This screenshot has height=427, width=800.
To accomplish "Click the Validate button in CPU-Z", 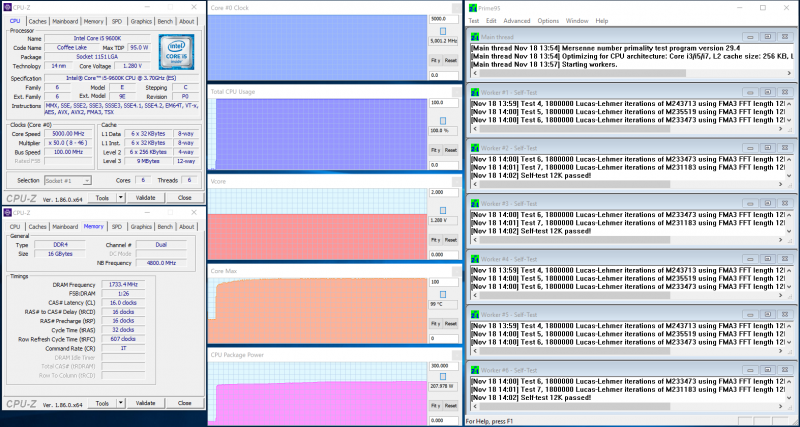I will 145,197.
